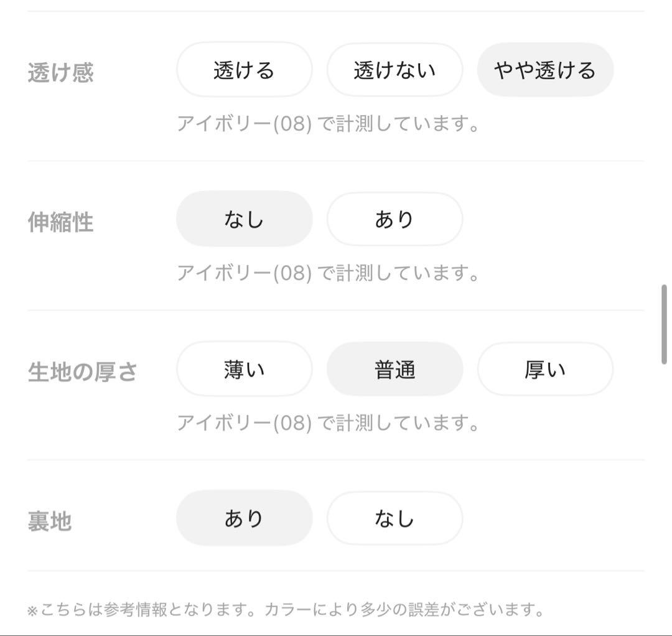Choose 薄い fabric thickness
The width and height of the screenshot is (672, 636).
coord(245,369)
